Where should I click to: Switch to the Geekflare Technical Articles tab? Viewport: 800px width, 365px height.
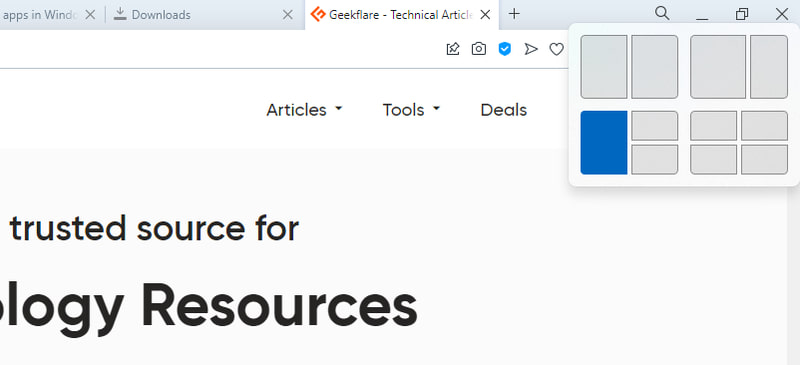coord(393,15)
